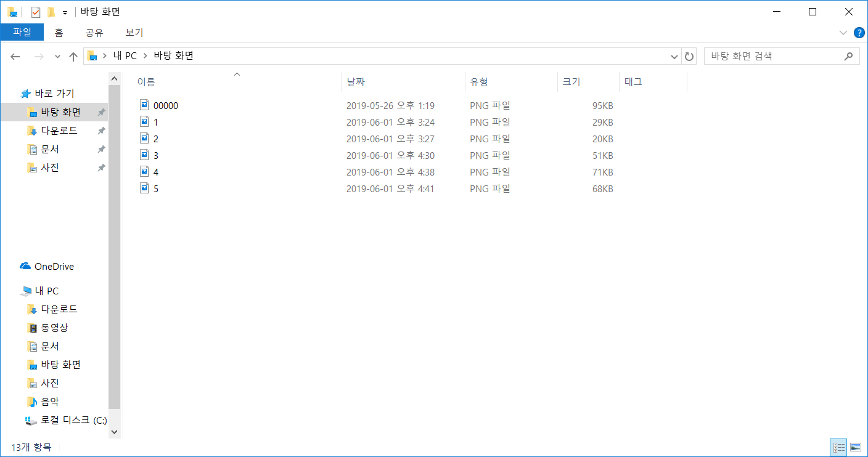Click the window system icon in title bar
Image resolution: width=868 pixels, height=457 pixels.
(x=12, y=12)
